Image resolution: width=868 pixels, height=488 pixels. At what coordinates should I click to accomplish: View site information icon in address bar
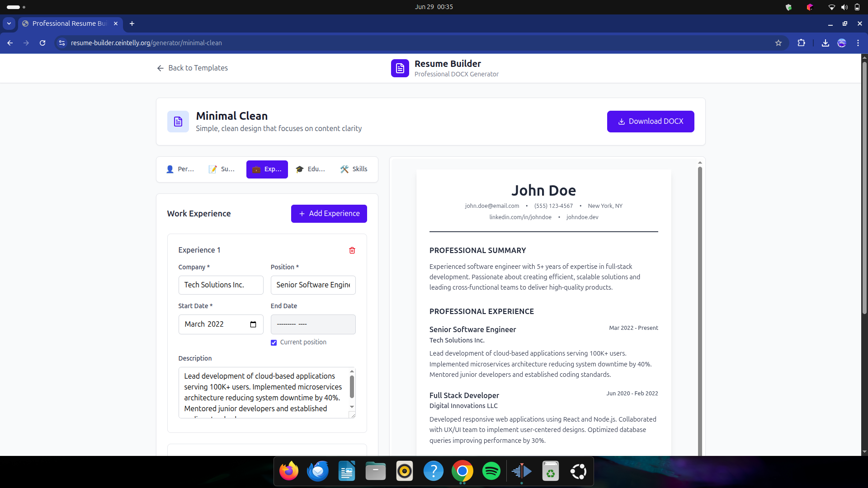point(62,43)
